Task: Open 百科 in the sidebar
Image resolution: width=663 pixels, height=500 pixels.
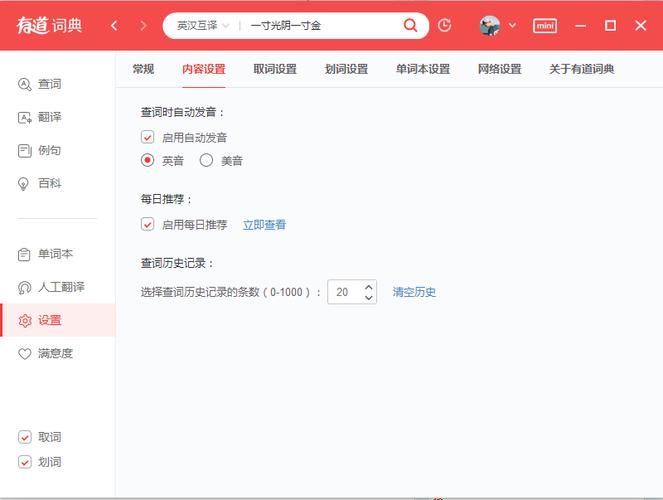Action: pyautogui.click(x=39, y=183)
